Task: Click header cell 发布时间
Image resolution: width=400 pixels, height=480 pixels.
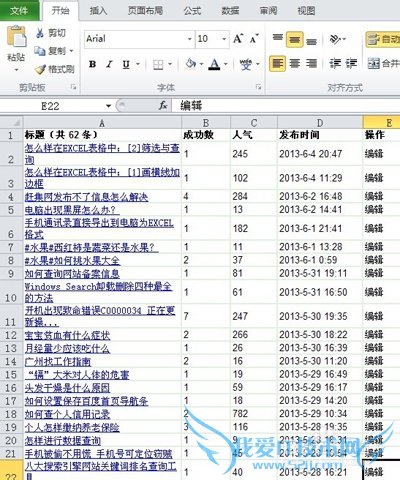Action: pyautogui.click(x=320, y=135)
